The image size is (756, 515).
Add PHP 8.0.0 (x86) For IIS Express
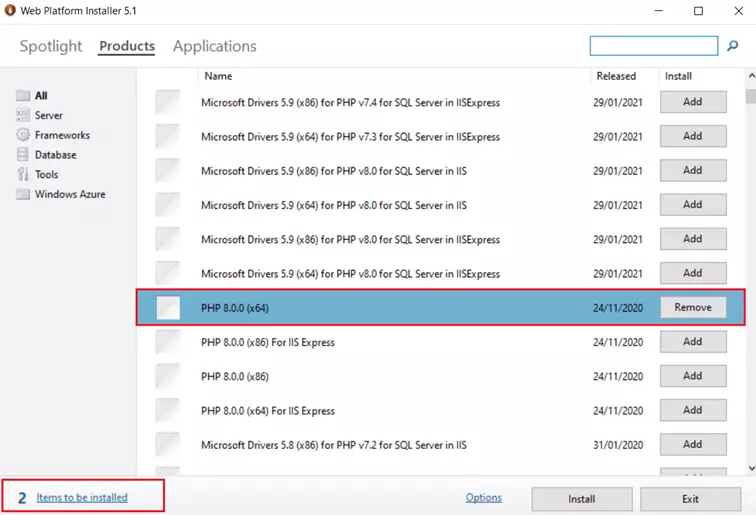click(x=693, y=341)
